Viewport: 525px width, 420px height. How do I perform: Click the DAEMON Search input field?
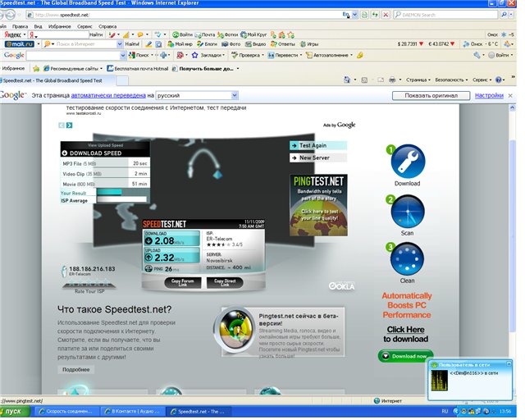[x=445, y=15]
